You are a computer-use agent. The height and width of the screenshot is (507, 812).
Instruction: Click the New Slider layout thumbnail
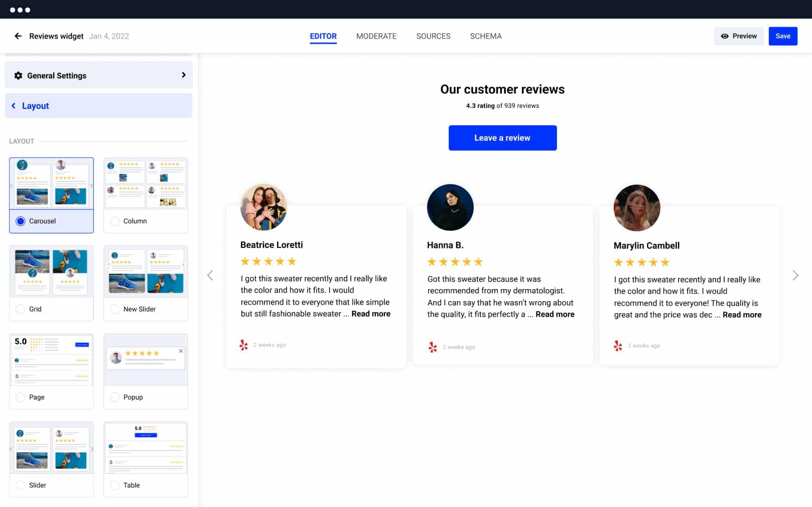146,272
